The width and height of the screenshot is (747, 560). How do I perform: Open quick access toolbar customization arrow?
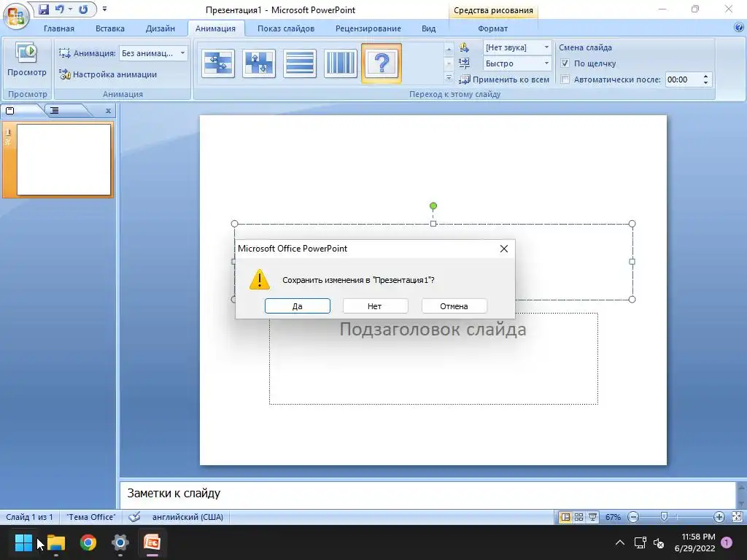(x=104, y=9)
